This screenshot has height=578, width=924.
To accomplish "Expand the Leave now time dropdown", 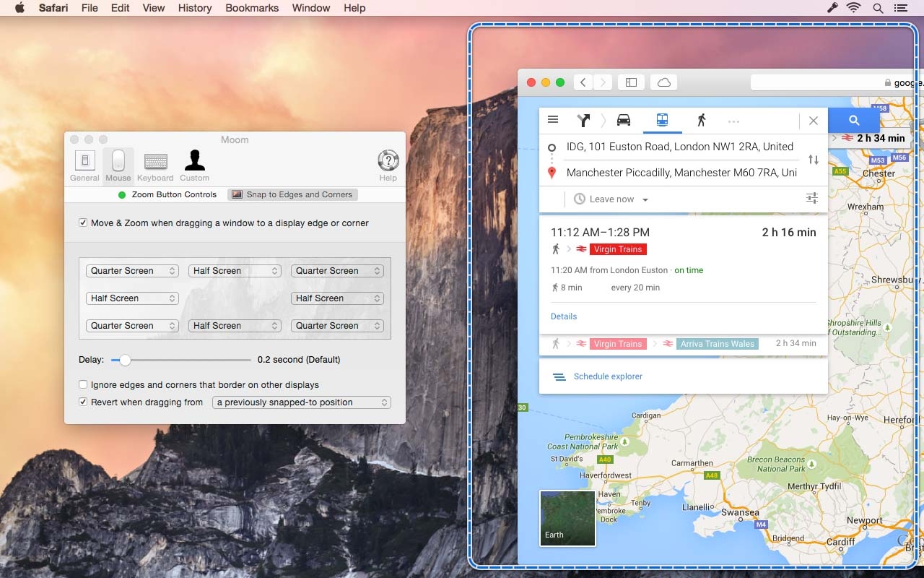I will click(611, 199).
